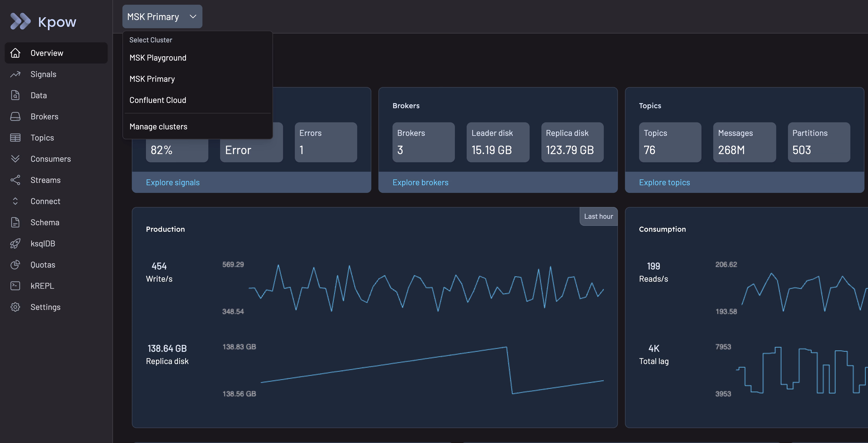Click the Leader disk 15.19 GB tile

pos(498,142)
